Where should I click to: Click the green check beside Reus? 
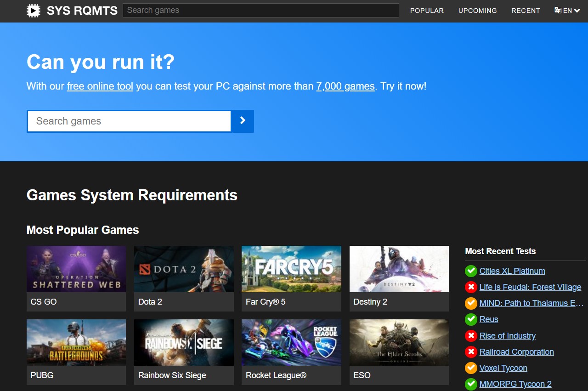[x=471, y=319]
